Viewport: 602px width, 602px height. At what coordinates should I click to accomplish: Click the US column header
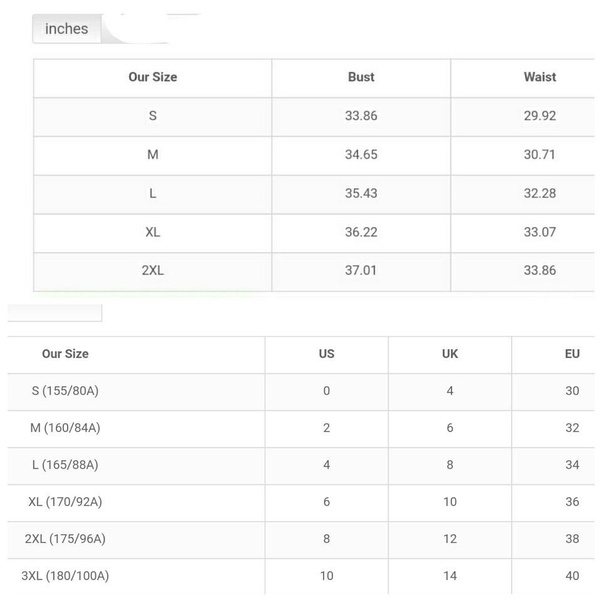(x=326, y=354)
